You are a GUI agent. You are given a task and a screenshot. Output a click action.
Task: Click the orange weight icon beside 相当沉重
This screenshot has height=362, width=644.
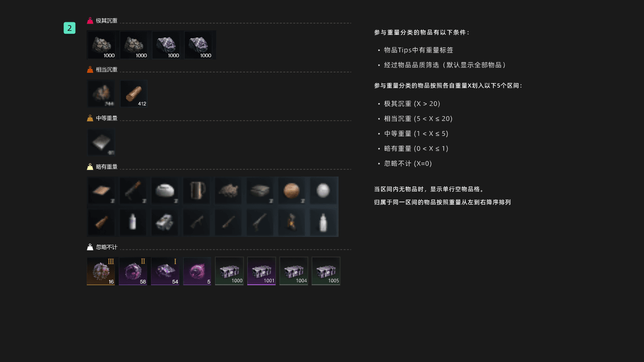tap(90, 70)
